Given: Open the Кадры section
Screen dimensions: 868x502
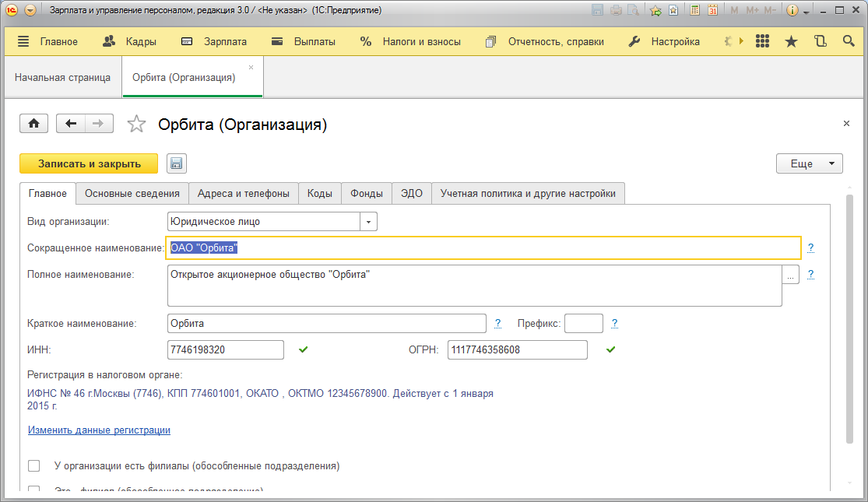Looking at the screenshot, I should (x=130, y=41).
